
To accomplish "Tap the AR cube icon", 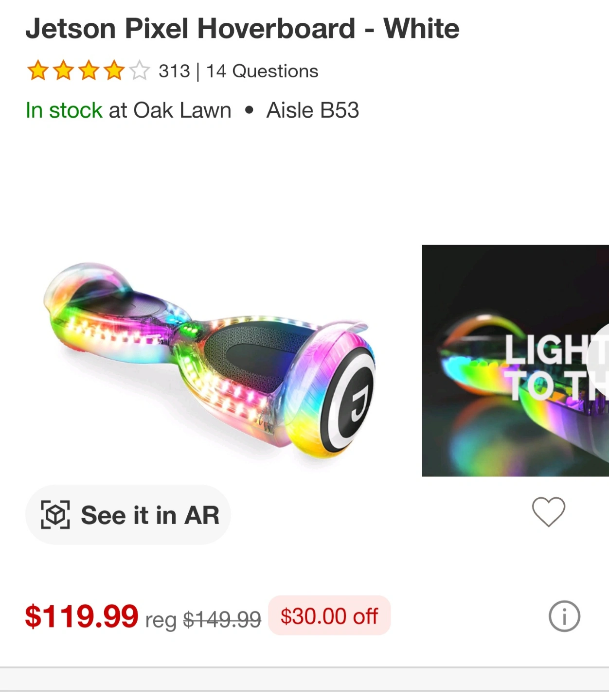I will point(55,514).
